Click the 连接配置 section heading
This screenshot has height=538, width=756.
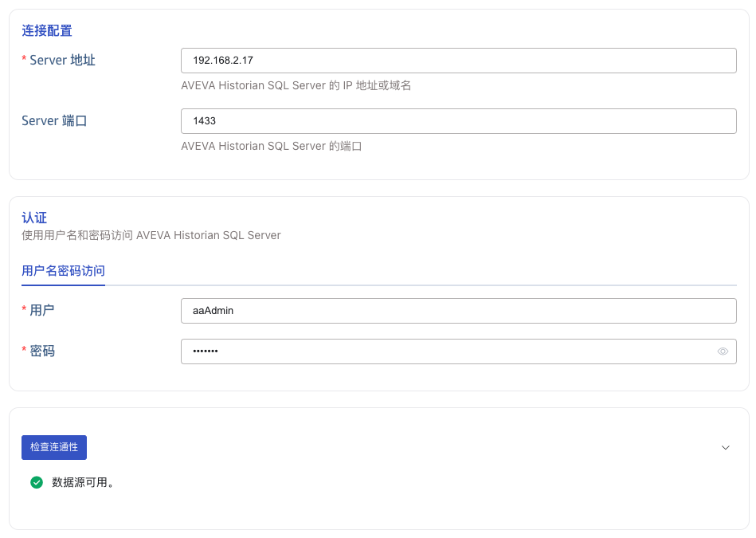(x=47, y=31)
